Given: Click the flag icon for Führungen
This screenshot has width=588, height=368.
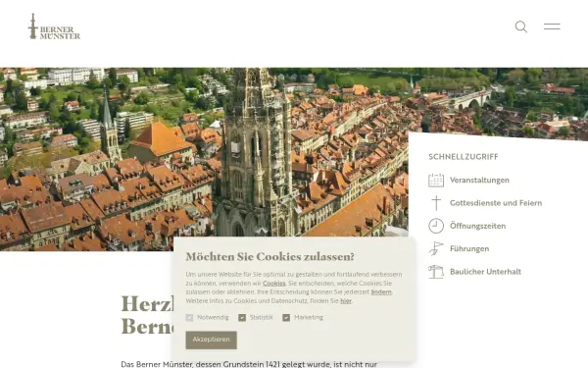Looking at the screenshot, I should pos(436,248).
